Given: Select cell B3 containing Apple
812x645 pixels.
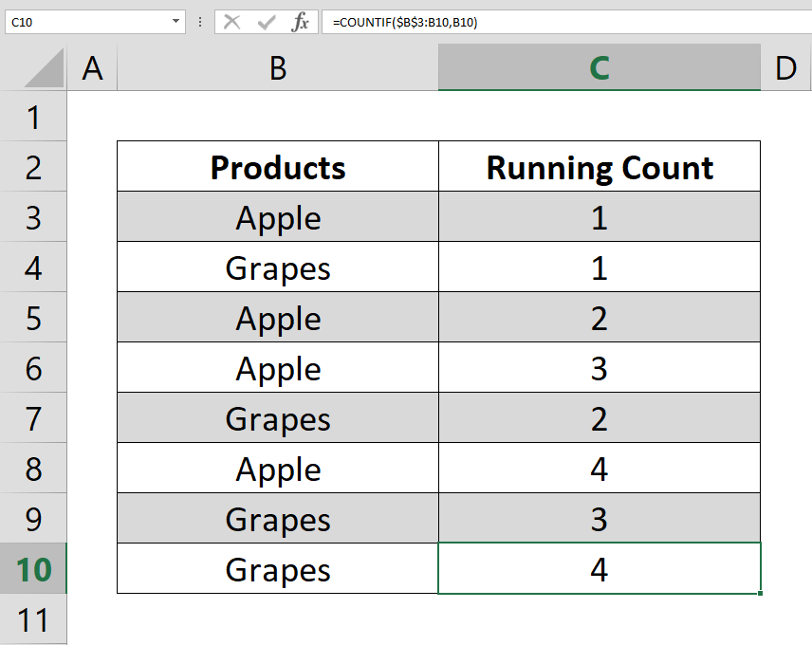Looking at the screenshot, I should (x=278, y=216).
